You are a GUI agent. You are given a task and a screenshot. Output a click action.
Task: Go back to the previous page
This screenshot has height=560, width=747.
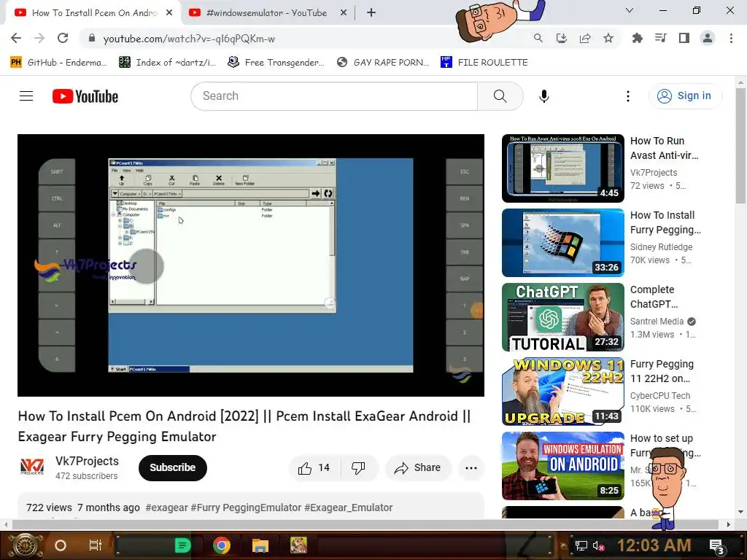[16, 38]
